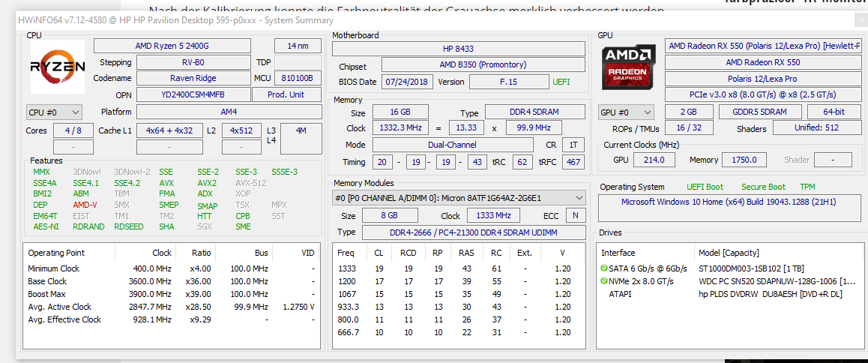This screenshot has width=868, height=363.
Task: Click the VID column header
Action: tap(296, 253)
